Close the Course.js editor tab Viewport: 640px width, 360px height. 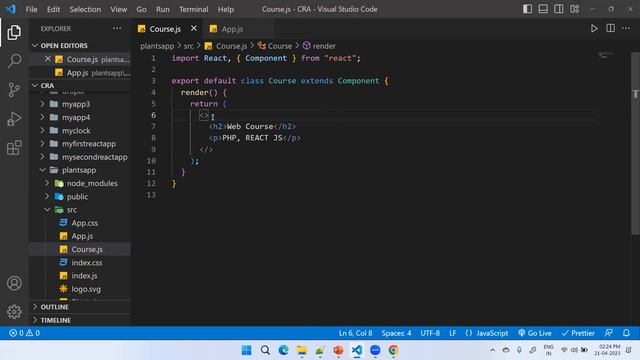pos(193,29)
